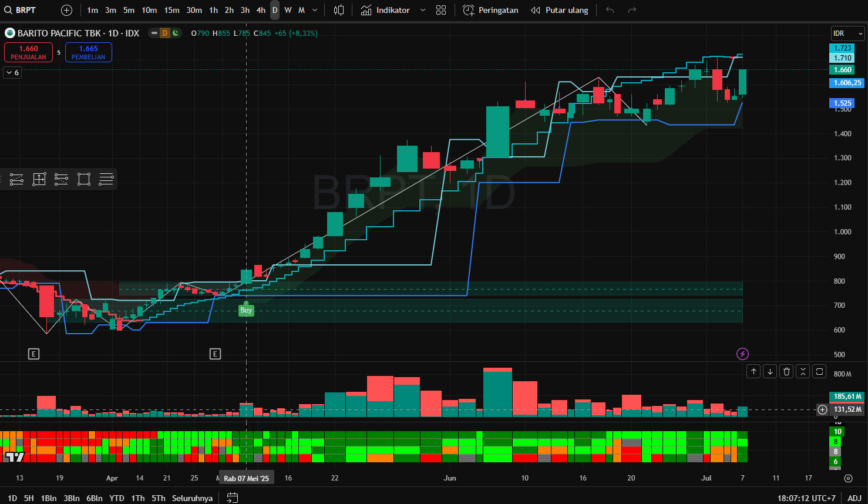Click the purple lightning event icon

[x=742, y=354]
